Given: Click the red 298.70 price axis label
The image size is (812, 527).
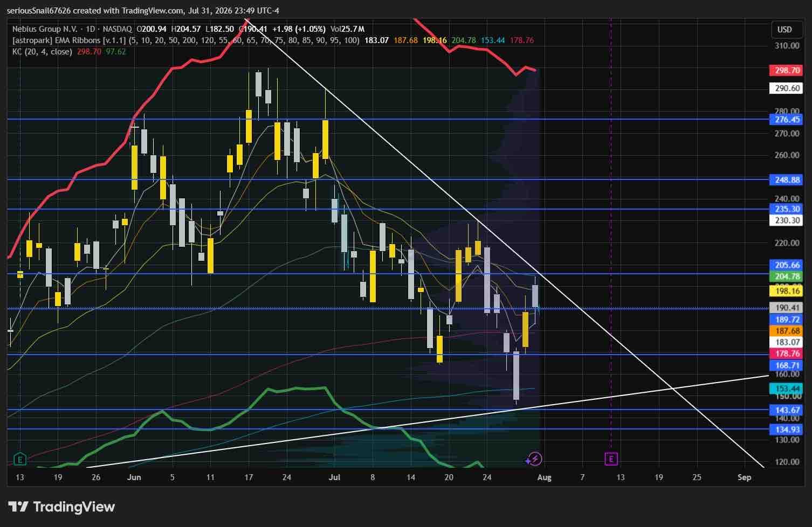Looking at the screenshot, I should click(787, 71).
